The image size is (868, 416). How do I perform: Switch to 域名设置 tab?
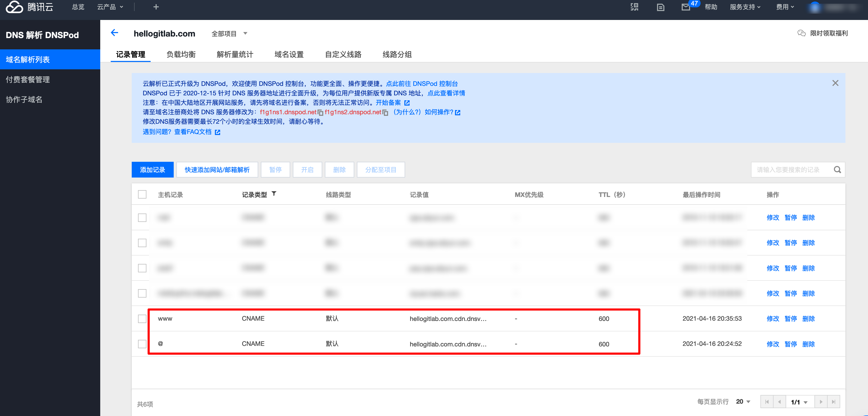289,54
